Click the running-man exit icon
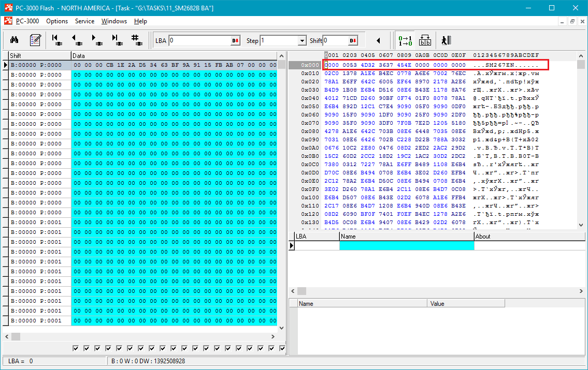 tap(446, 40)
